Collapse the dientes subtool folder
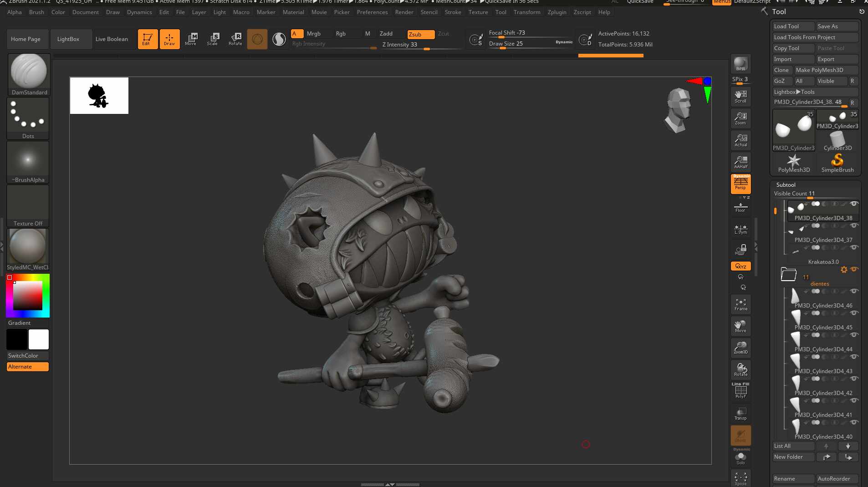The image size is (868, 487). coord(788,274)
